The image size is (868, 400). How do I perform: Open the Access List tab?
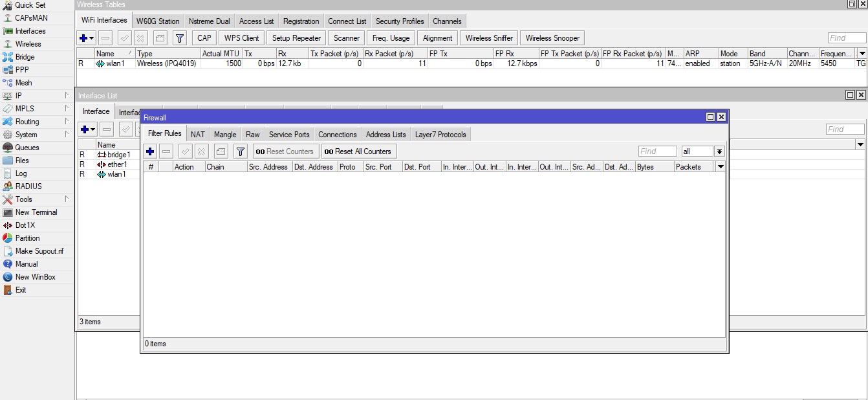pyautogui.click(x=256, y=21)
